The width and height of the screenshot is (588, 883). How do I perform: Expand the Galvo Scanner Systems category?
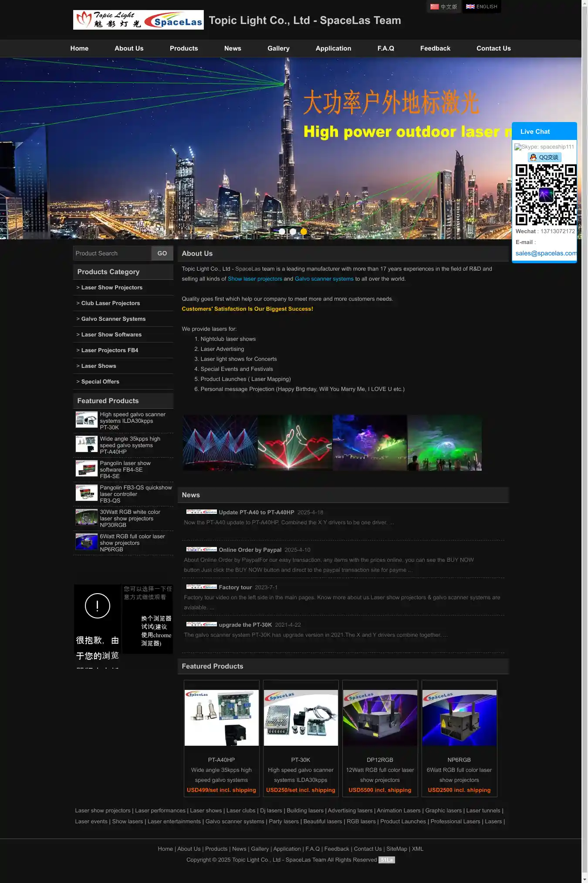(113, 319)
